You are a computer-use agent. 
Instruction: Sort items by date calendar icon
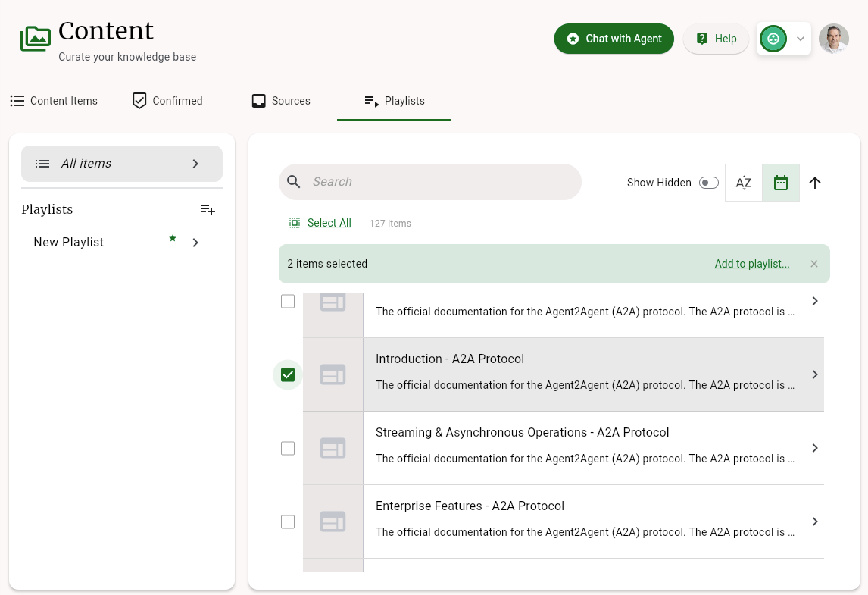(781, 183)
